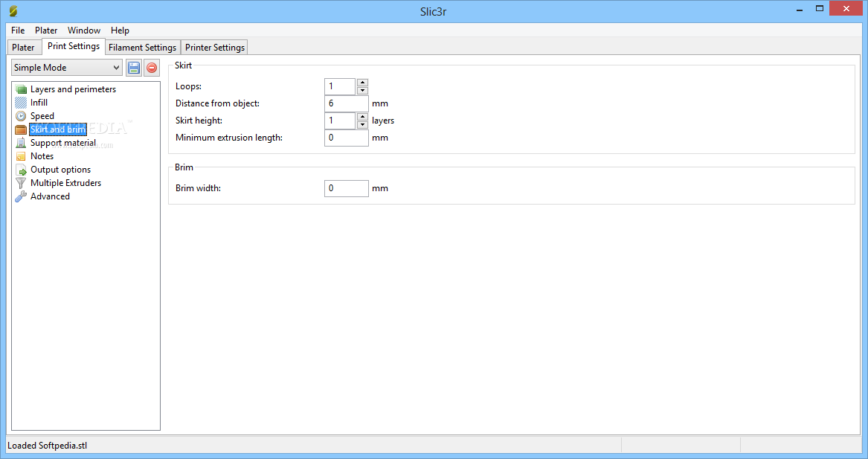Select Infill settings page
The height and width of the screenshot is (459, 868).
39,103
